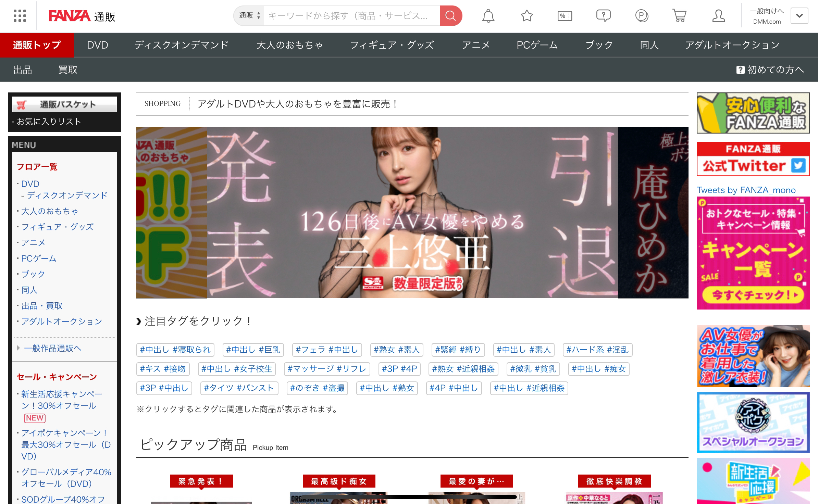Open スペシャルオークション banner
The image size is (818, 504).
[753, 423]
